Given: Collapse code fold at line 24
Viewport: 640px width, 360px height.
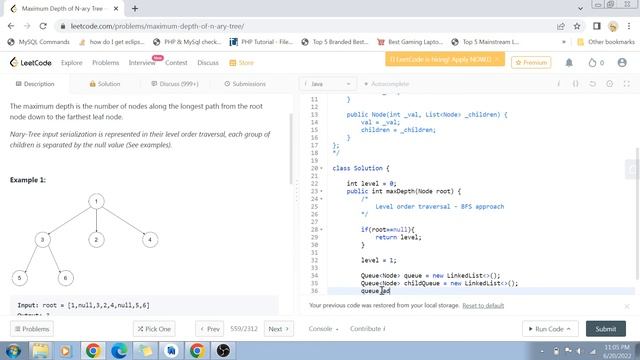Looking at the screenshot, I should (321, 199).
